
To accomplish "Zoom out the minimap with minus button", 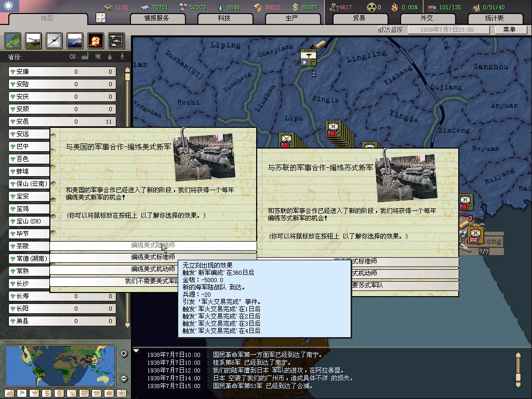I will [x=124, y=378].
